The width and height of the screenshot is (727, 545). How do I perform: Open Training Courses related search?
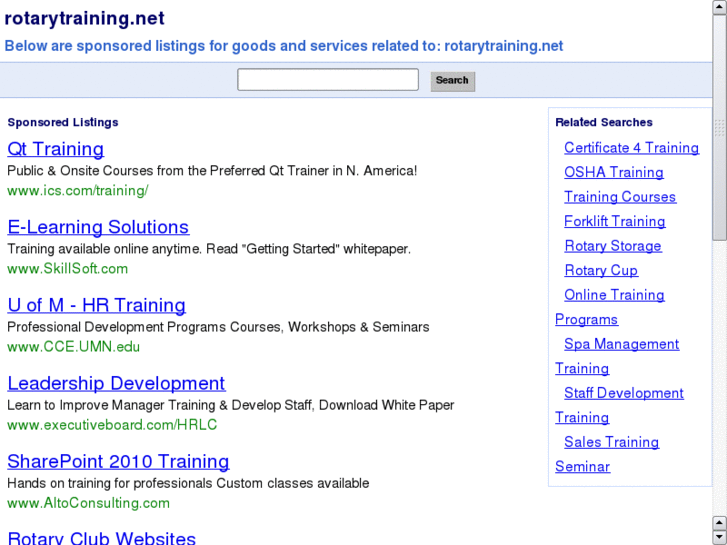tap(620, 197)
